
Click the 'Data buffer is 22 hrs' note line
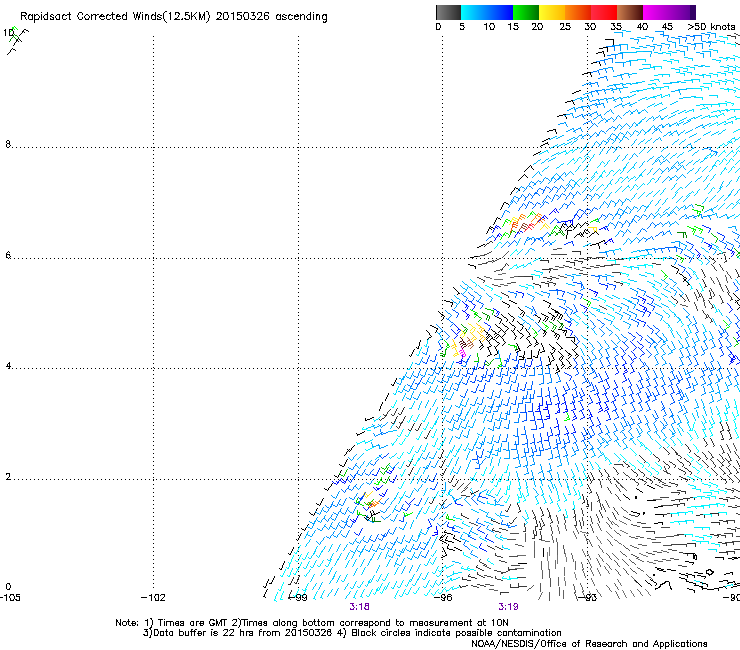pyautogui.click(x=352, y=633)
